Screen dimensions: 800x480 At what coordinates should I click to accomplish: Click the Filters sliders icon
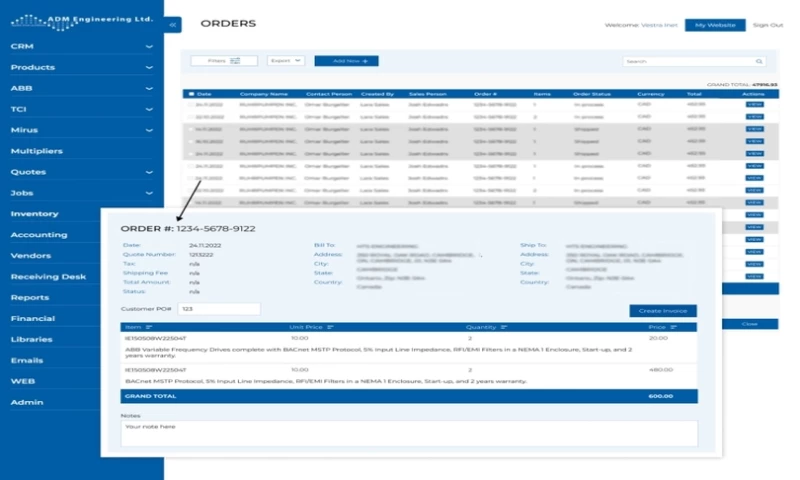point(236,61)
